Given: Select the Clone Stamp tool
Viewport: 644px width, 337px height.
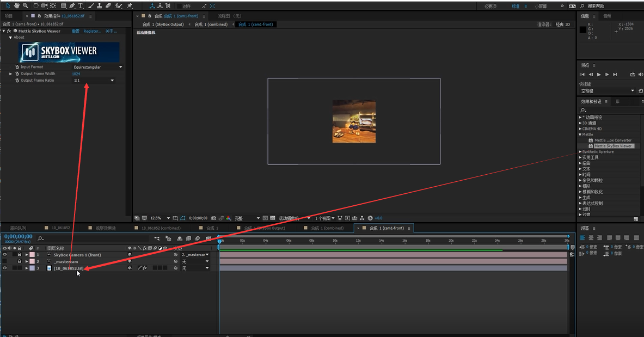Looking at the screenshot, I should [x=100, y=6].
